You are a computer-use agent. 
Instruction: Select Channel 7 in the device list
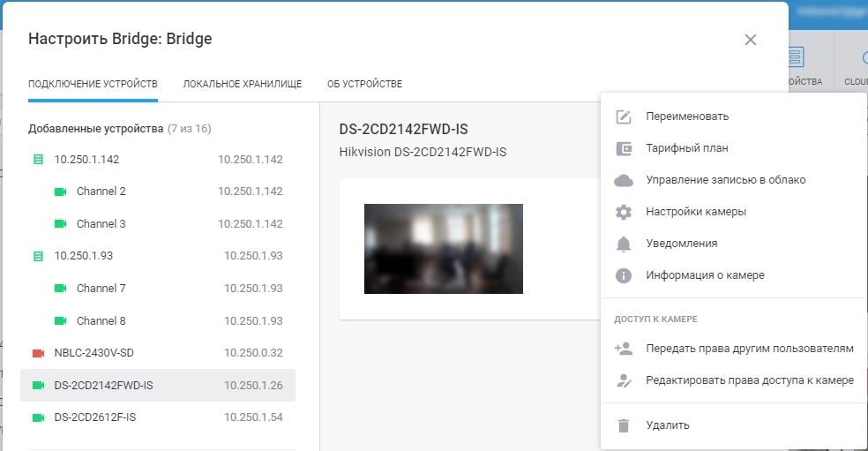[158, 288]
